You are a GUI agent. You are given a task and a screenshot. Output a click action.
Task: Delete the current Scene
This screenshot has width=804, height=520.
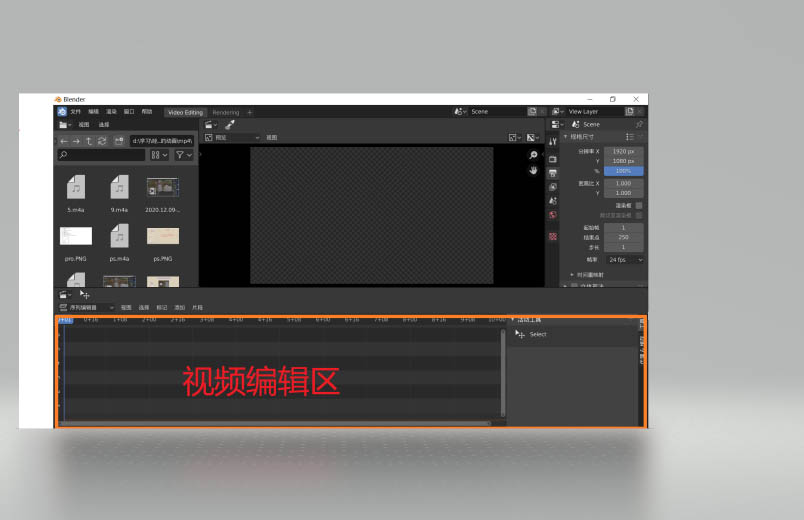pyautogui.click(x=542, y=111)
